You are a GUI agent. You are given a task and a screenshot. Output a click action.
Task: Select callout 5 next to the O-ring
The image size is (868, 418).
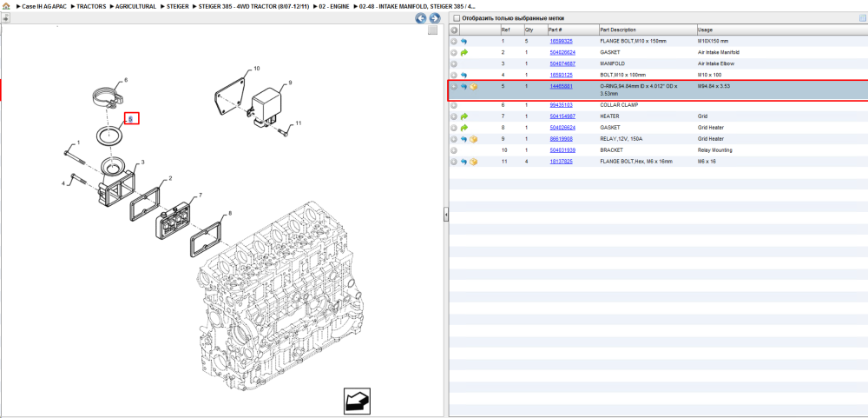tap(131, 119)
